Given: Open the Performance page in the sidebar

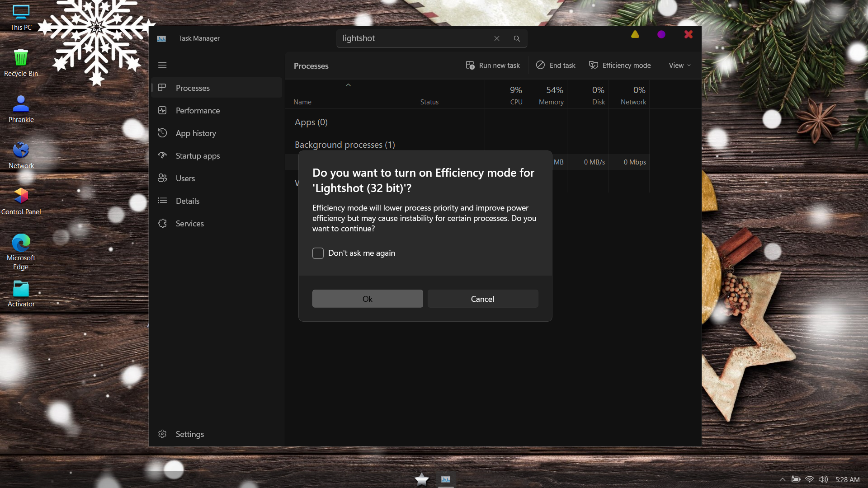Looking at the screenshot, I should [x=198, y=111].
